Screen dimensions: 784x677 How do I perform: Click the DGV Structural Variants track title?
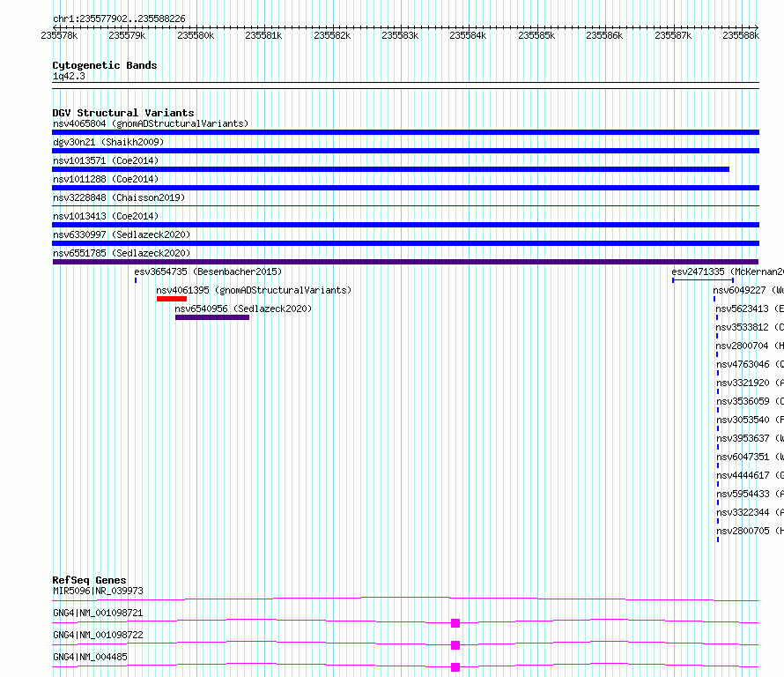pyautogui.click(x=123, y=113)
